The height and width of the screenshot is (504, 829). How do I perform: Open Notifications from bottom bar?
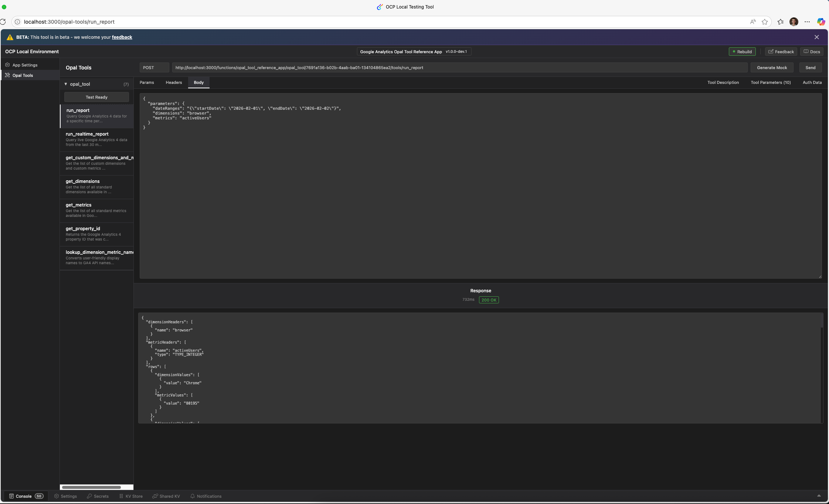tap(205, 496)
